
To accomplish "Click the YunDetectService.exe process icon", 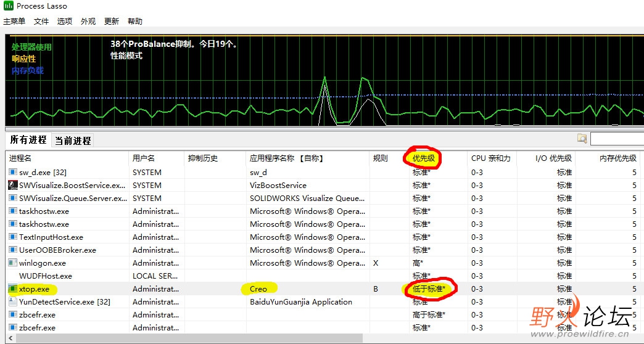I will click(13, 301).
